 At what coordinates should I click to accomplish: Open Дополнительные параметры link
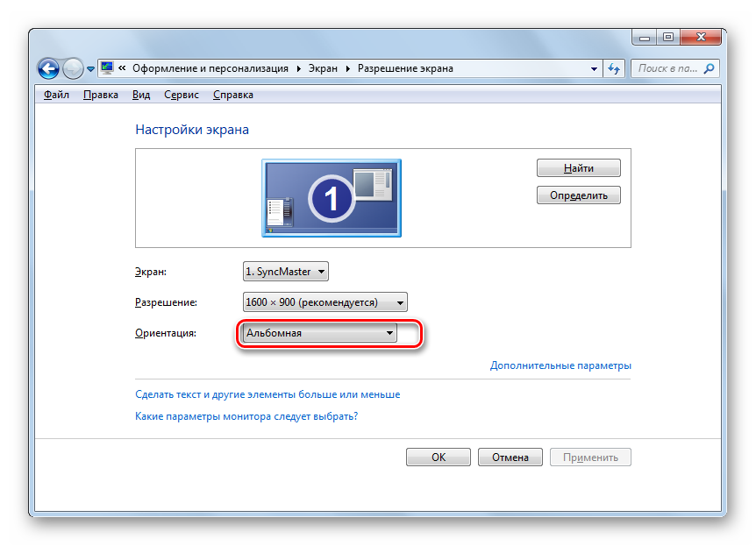pyautogui.click(x=560, y=365)
